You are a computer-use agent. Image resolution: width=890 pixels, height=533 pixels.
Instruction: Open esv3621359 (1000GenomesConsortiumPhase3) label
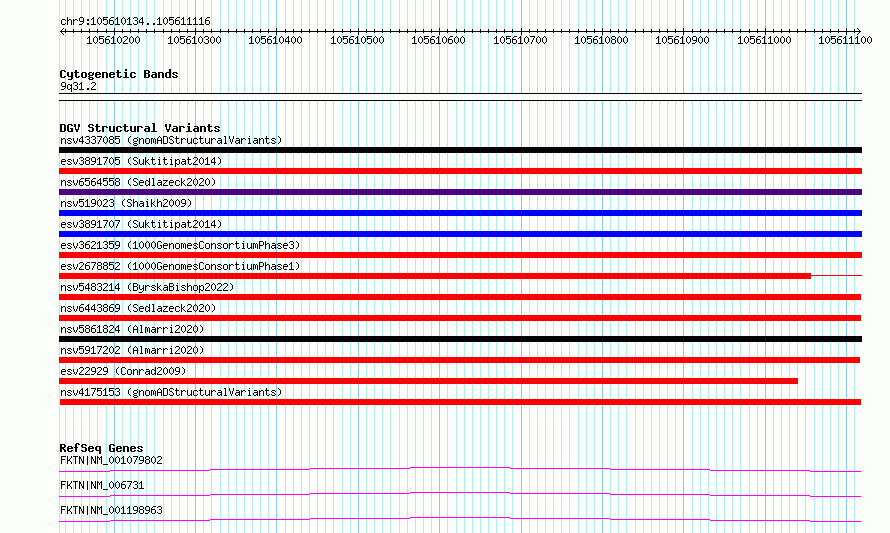tap(180, 245)
